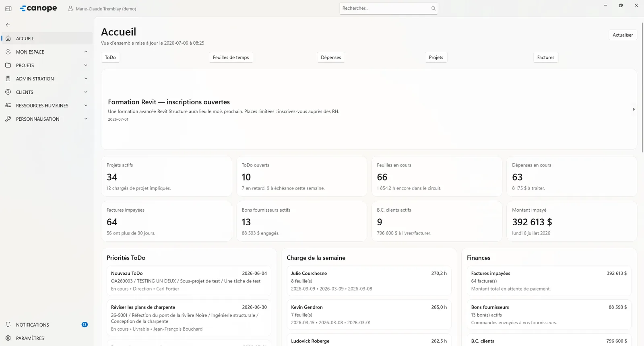Click the Clients at-sign icon
Image resolution: width=644 pixels, height=346 pixels.
click(8, 92)
